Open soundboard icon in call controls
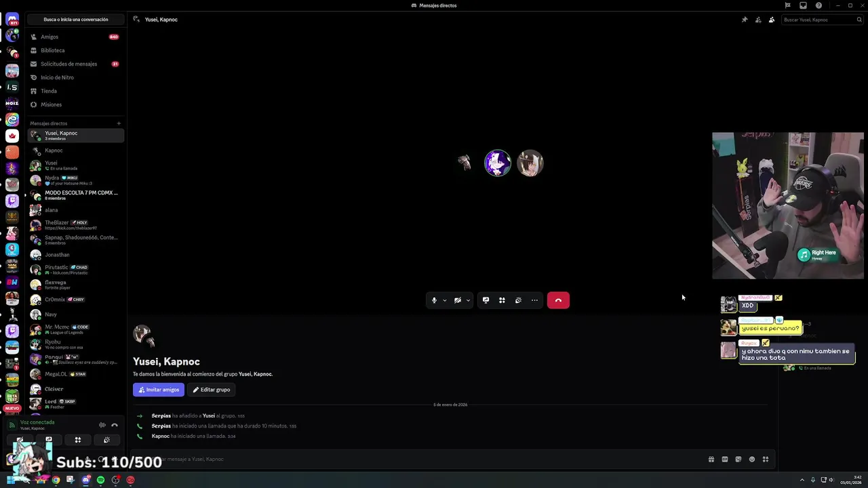This screenshot has height=488, width=868. pyautogui.click(x=518, y=300)
